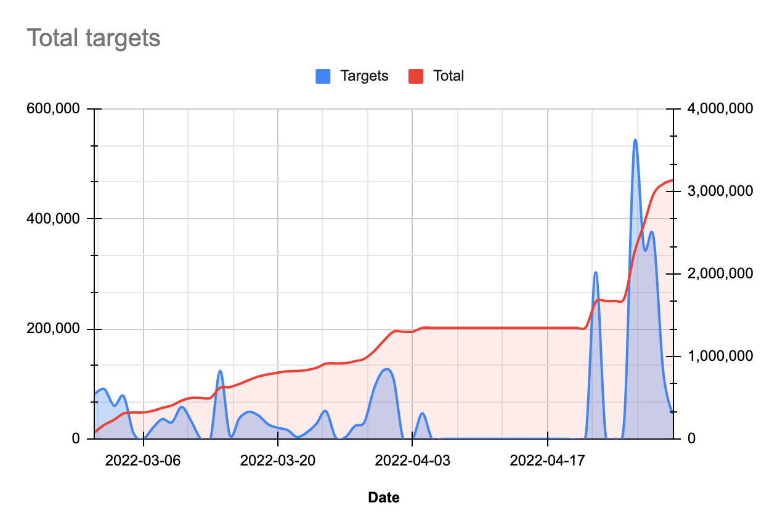Click the right end of red Total line

pyautogui.click(x=672, y=180)
